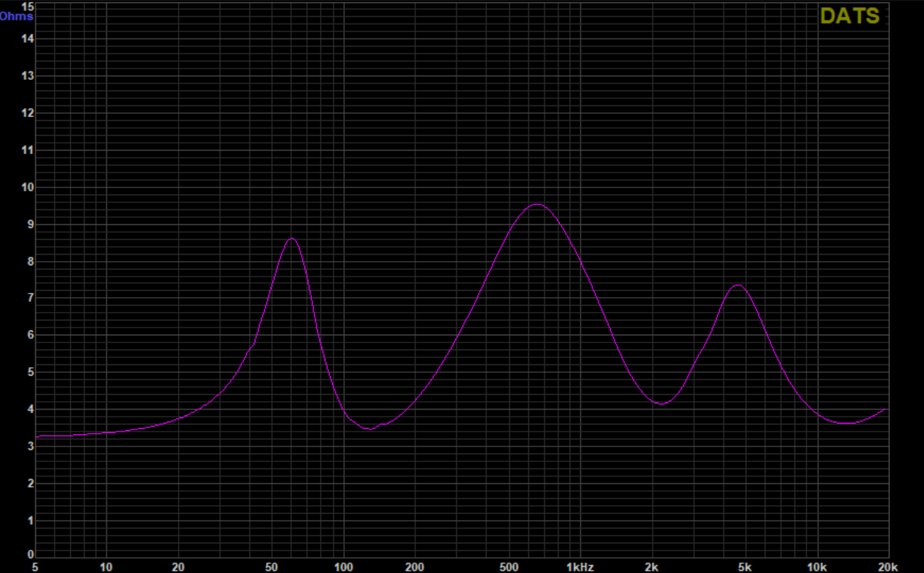Screen dimensions: 924x573
Task: Click the first impedance peak near 60 Hz
Action: (291, 238)
